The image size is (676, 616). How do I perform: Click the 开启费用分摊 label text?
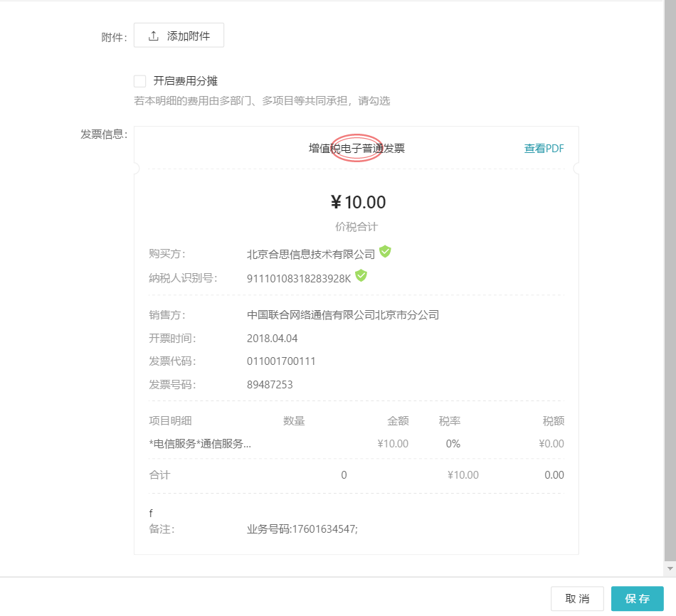pyautogui.click(x=186, y=81)
